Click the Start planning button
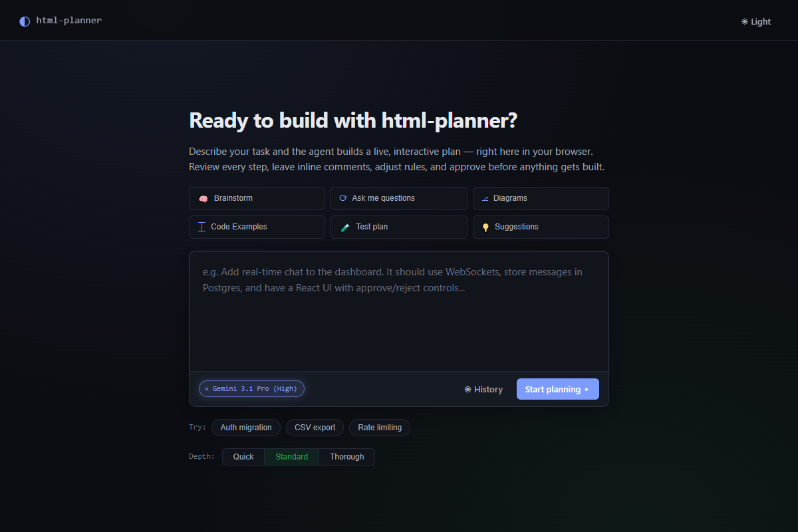The height and width of the screenshot is (532, 798). click(x=558, y=389)
